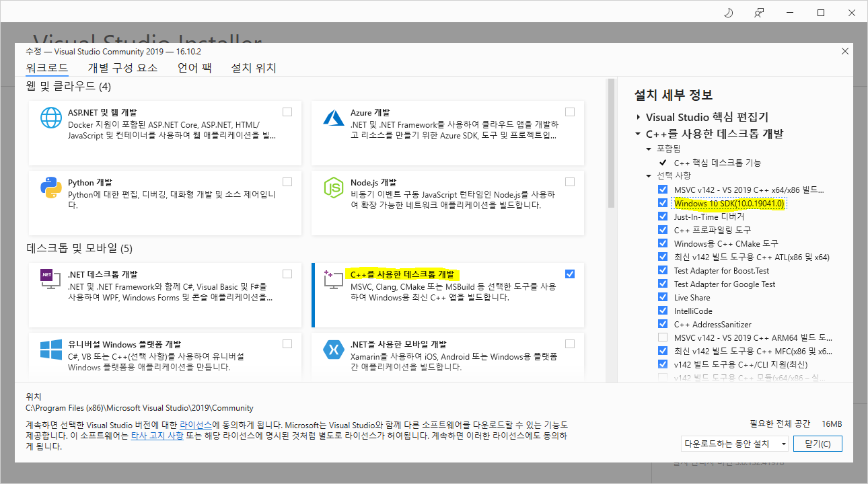Screen dimensions: 868x484
Task: Check the Python 개발 workload checkbox
Action: coord(287,182)
